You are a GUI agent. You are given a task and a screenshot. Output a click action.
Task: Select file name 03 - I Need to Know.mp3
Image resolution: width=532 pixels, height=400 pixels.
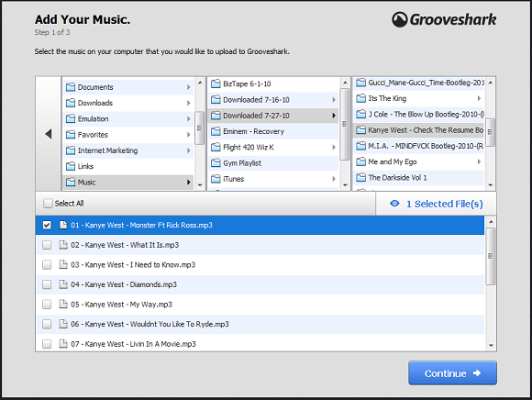[x=133, y=264]
